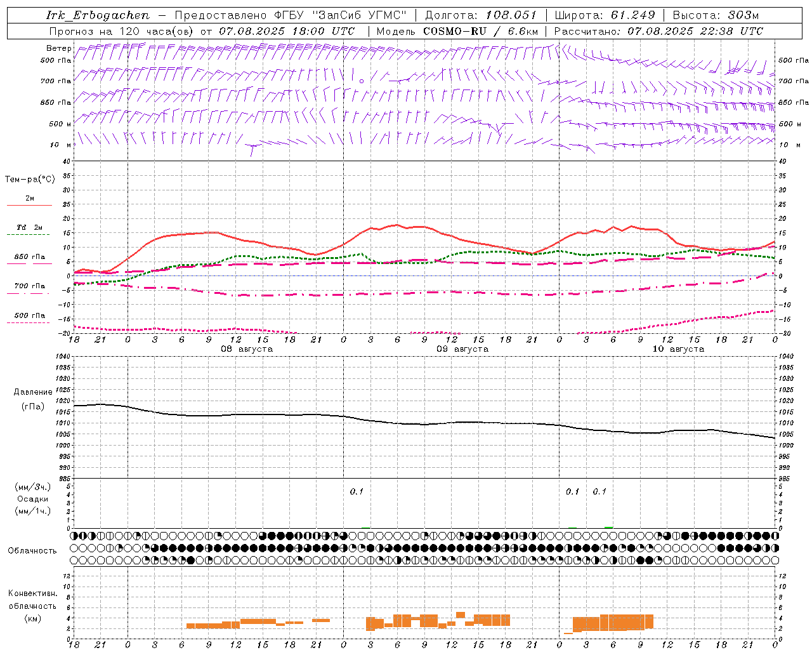The width and height of the screenshot is (812, 650).
Task: Click the 'Давление' pressure panel label
Action: coord(33,392)
